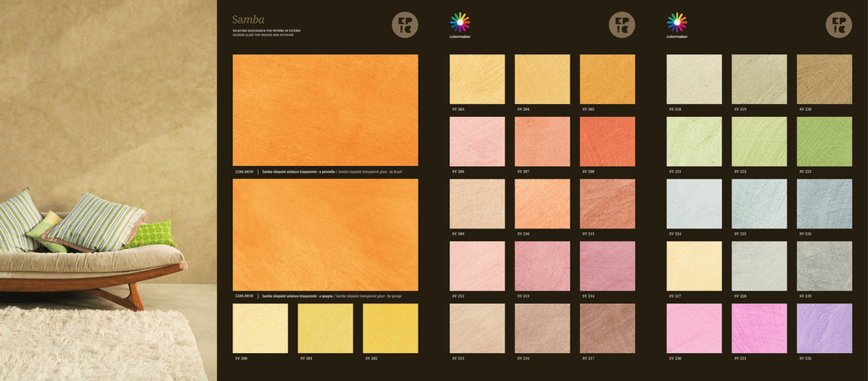Click the EPIC logo above swatch SV 220
The image size is (868, 381).
(838, 25)
